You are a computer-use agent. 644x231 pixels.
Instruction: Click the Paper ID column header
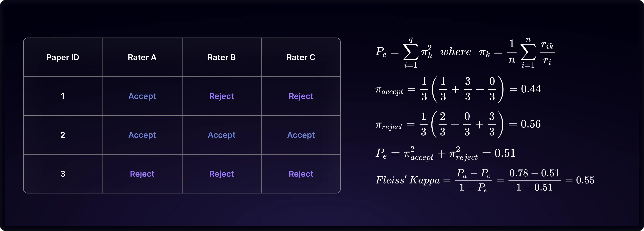coord(63,57)
